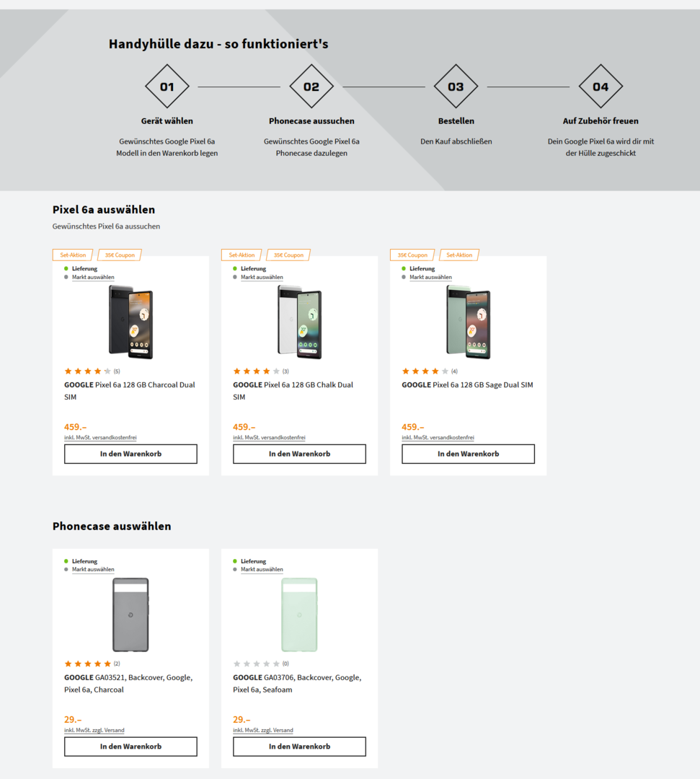The image size is (700, 779).
Task: Click the 04 diamond step icon
Action: click(601, 87)
